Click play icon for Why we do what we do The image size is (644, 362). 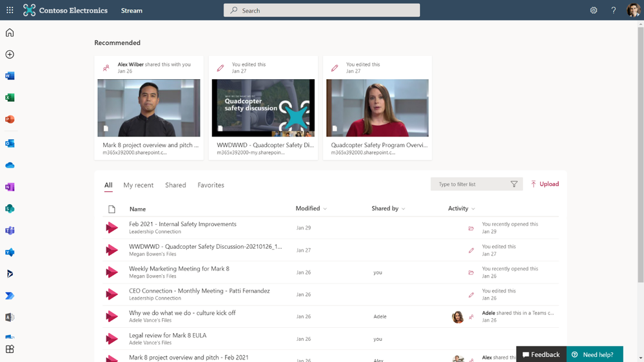112,316
